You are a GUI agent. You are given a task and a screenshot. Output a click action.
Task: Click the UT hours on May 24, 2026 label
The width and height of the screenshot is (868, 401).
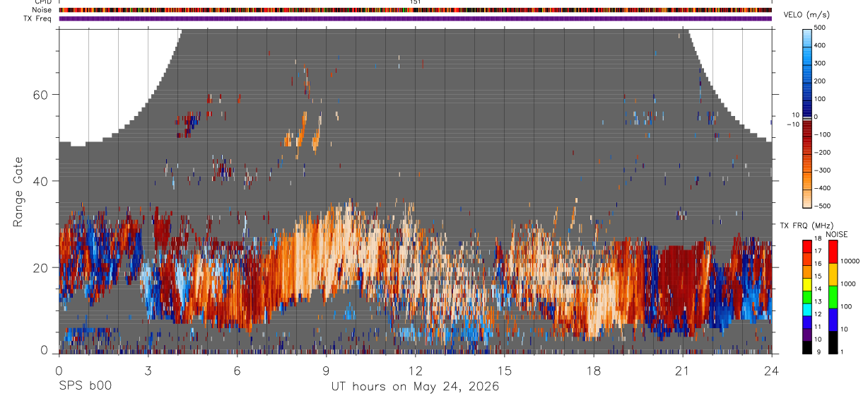click(x=415, y=387)
